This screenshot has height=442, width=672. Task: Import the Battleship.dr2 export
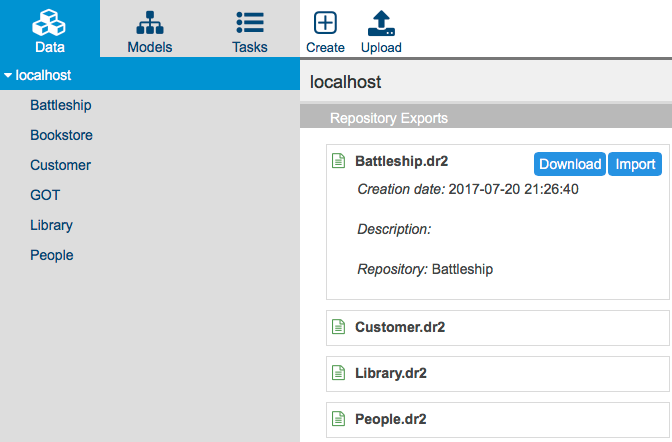point(635,164)
